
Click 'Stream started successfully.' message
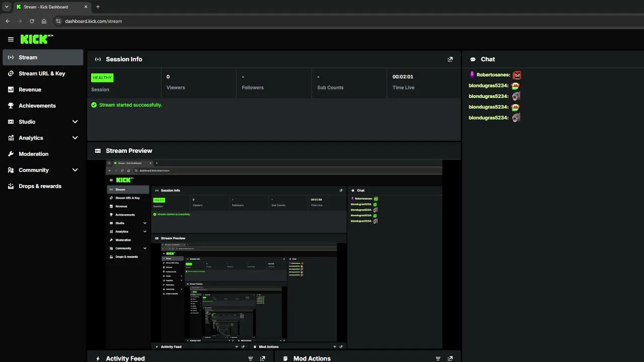(131, 105)
